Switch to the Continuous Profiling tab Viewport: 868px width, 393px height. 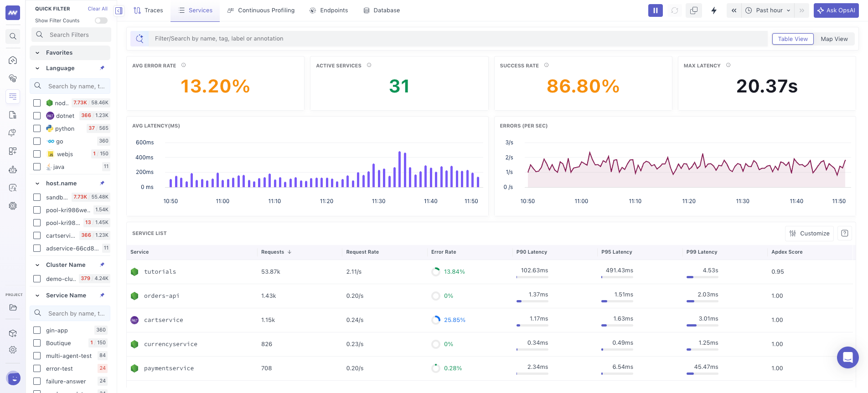tap(261, 10)
